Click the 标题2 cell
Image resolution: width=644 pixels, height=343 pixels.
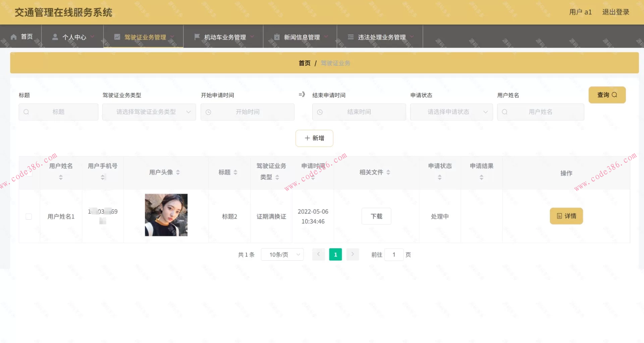(229, 216)
